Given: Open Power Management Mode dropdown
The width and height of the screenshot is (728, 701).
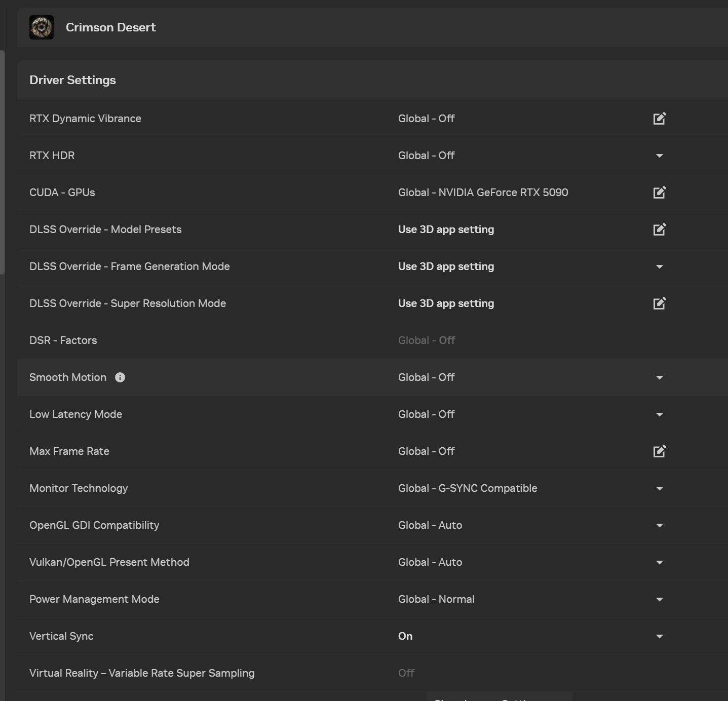Looking at the screenshot, I should tap(659, 599).
